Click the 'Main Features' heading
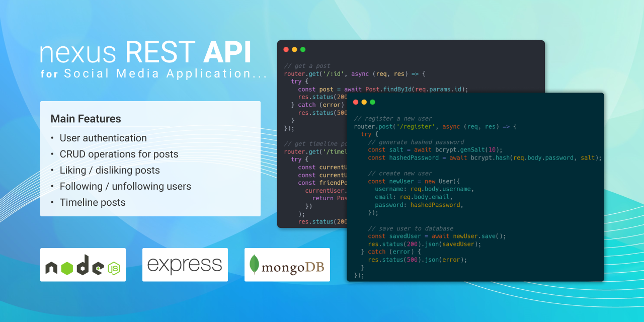644x322 pixels. pos(86,119)
